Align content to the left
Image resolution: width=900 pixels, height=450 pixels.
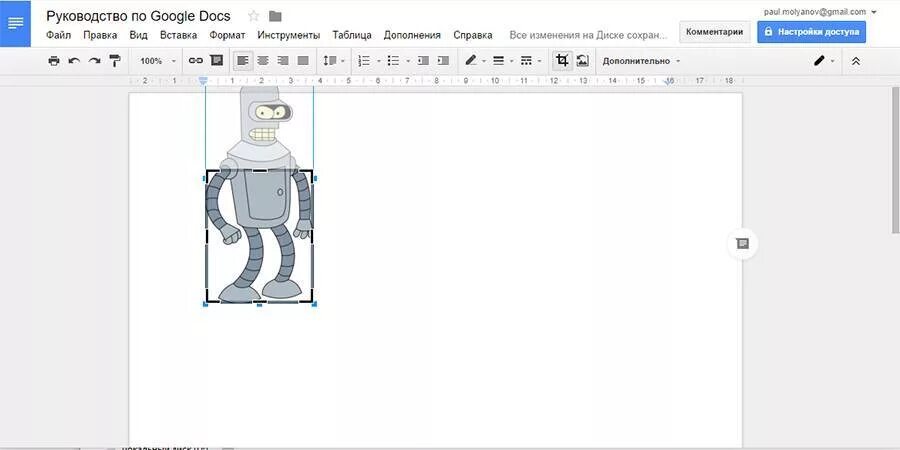pos(243,61)
